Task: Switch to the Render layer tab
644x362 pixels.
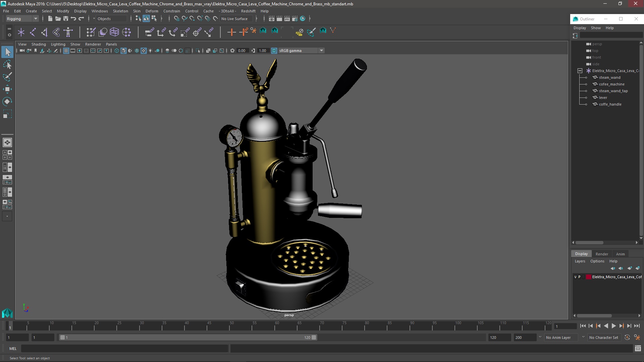Action: [x=601, y=254]
